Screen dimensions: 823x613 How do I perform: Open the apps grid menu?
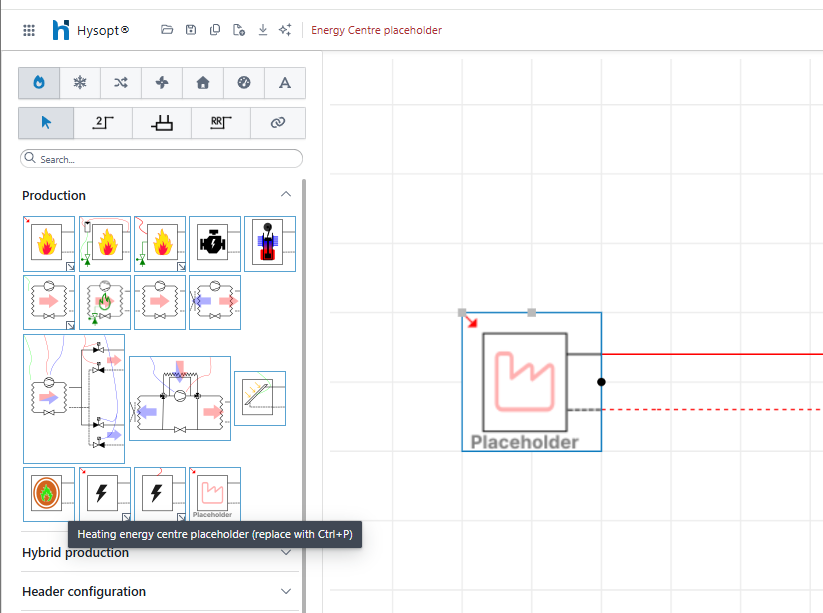coord(29,30)
